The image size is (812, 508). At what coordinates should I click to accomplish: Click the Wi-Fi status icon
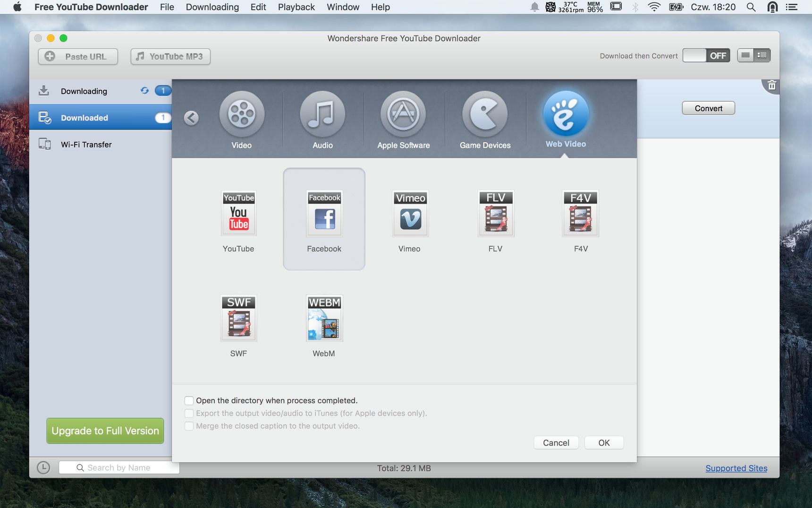pos(654,7)
